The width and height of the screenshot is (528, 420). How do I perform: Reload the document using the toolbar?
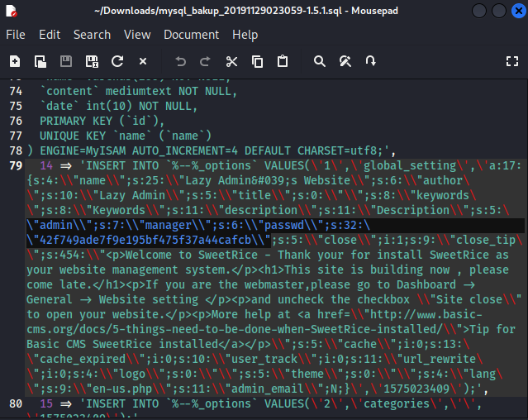117,61
